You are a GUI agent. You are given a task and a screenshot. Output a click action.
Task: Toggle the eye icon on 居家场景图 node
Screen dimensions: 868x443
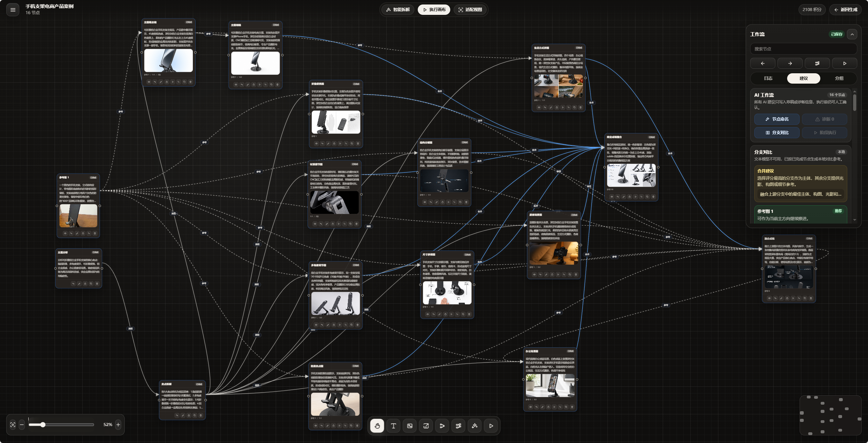coord(534,274)
